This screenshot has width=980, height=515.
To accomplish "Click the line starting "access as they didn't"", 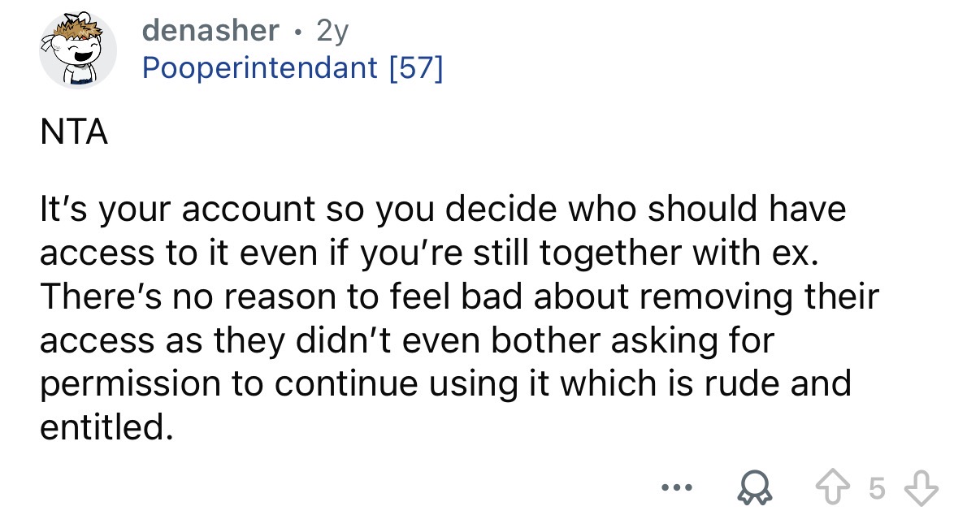I will (x=406, y=340).
